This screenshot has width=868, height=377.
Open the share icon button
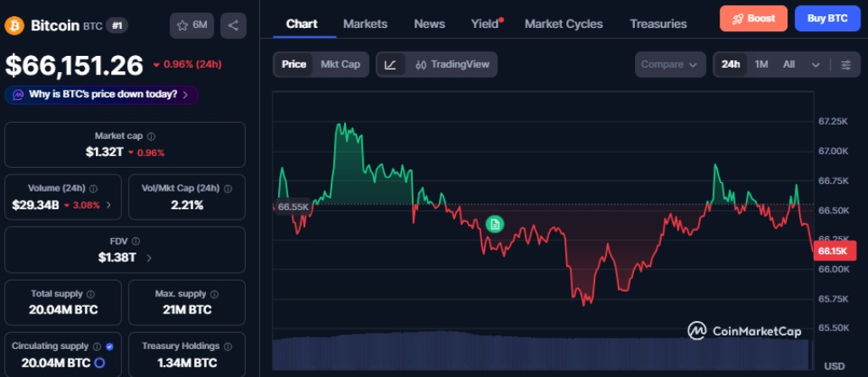pyautogui.click(x=233, y=25)
